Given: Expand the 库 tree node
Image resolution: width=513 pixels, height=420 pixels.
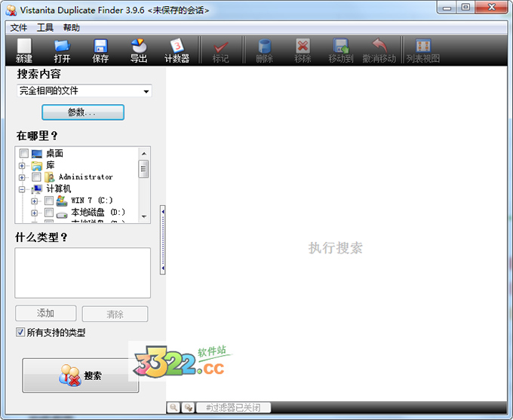Looking at the screenshot, I should (22, 166).
